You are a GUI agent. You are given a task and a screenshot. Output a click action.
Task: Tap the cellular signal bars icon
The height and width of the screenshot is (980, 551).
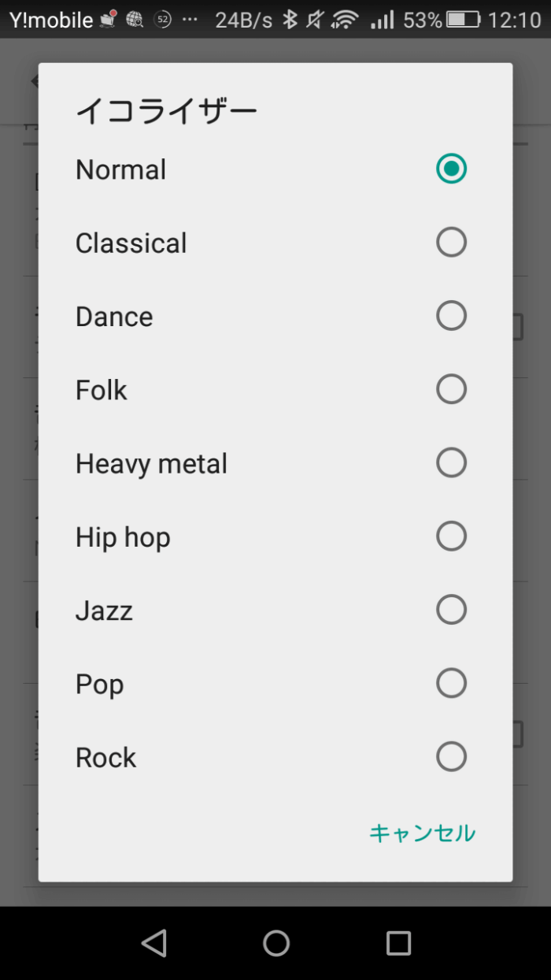[x=383, y=20]
